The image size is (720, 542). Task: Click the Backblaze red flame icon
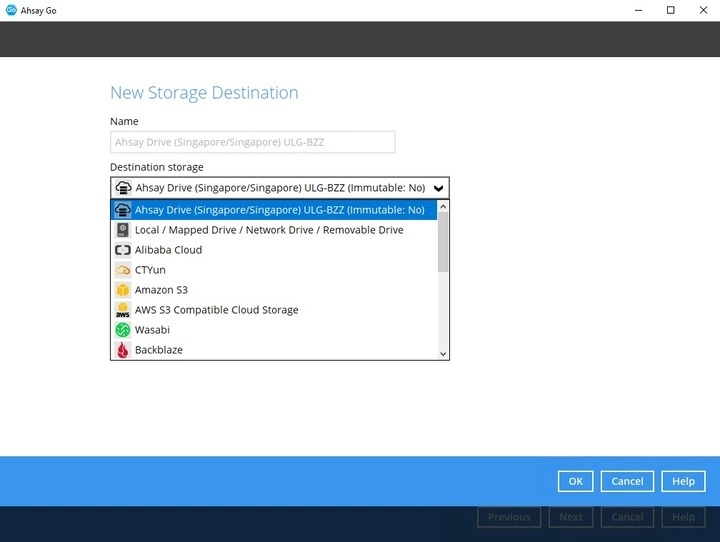coord(123,350)
